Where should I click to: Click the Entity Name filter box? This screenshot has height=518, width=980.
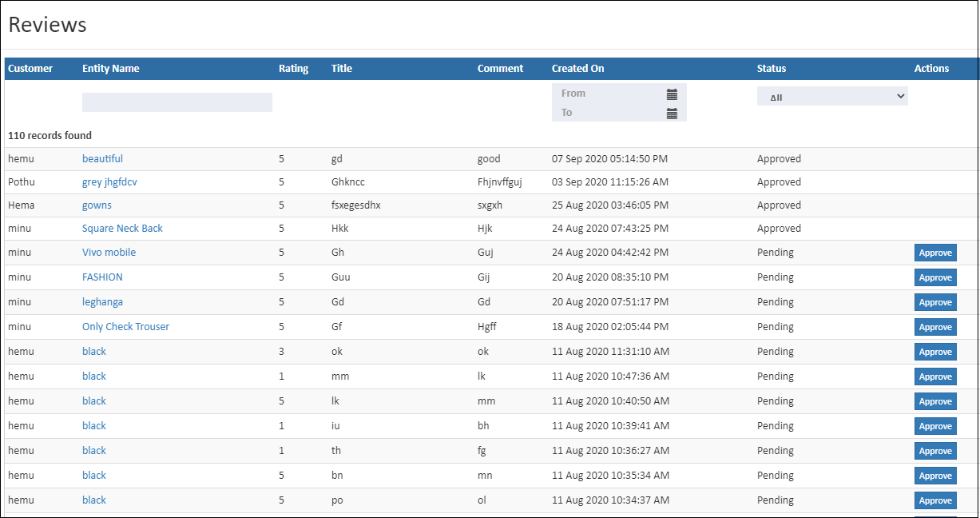pyautogui.click(x=177, y=102)
